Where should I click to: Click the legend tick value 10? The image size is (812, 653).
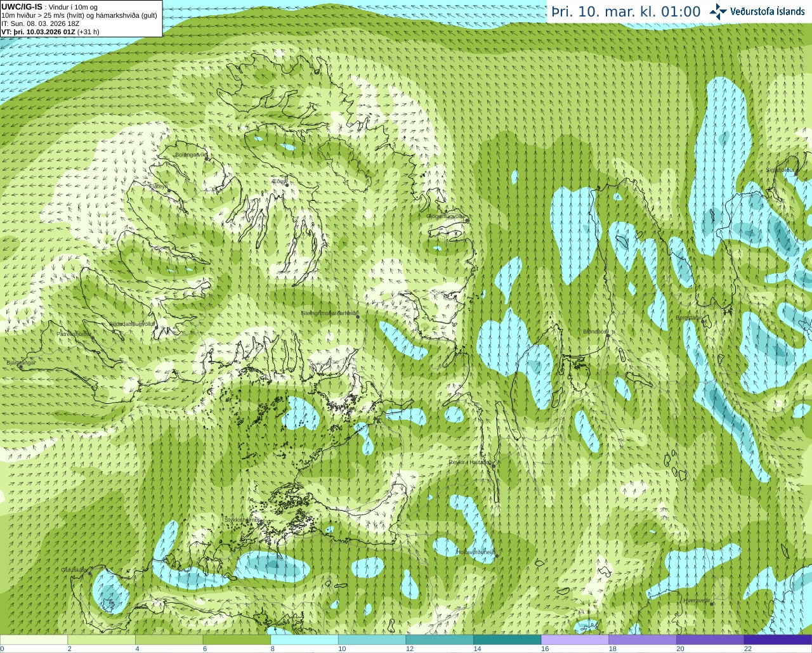pos(341,649)
